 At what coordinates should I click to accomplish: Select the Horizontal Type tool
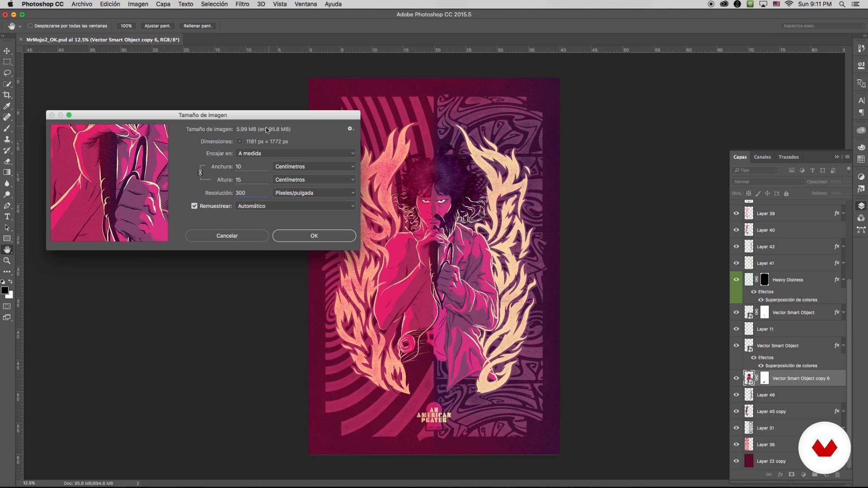coord(7,216)
